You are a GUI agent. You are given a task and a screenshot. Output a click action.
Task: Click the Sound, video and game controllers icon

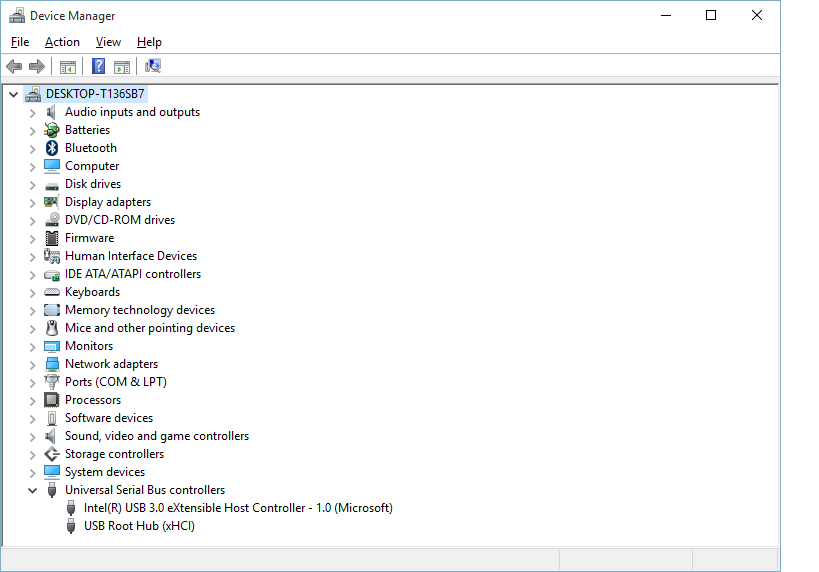(x=50, y=436)
